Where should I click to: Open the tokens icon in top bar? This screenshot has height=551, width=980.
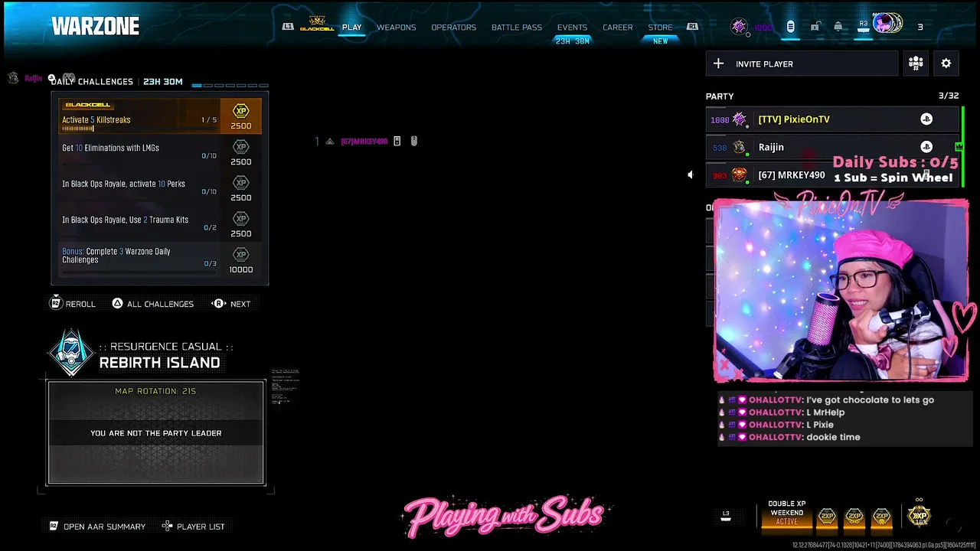pyautogui.click(x=790, y=27)
